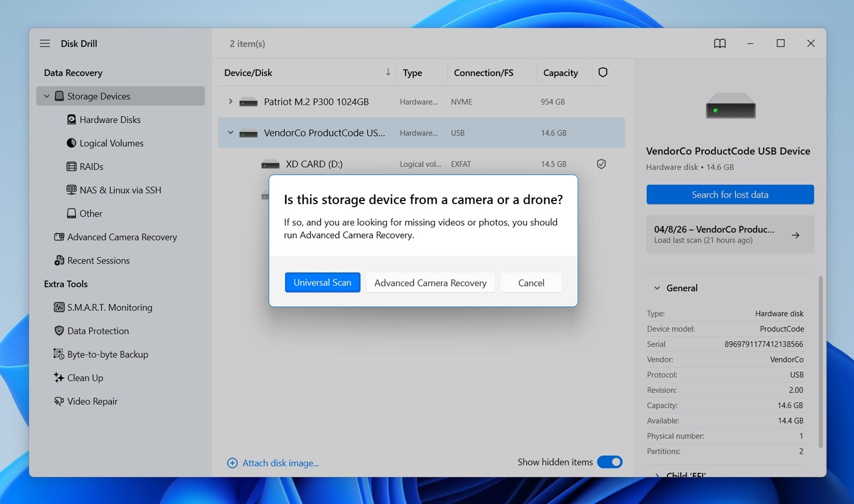The height and width of the screenshot is (504, 854).
Task: Click the Byte-to-byte Backup icon
Action: (59, 354)
